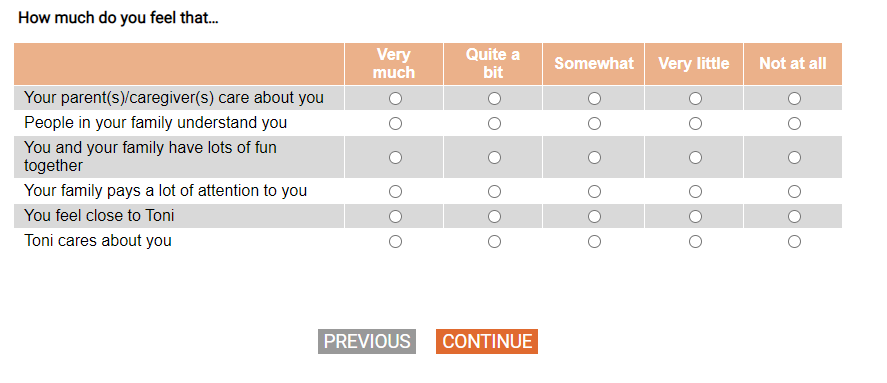887x383 pixels.
Task: Pick 'Quite a bit' for feel close to Toni
Action: point(494,217)
